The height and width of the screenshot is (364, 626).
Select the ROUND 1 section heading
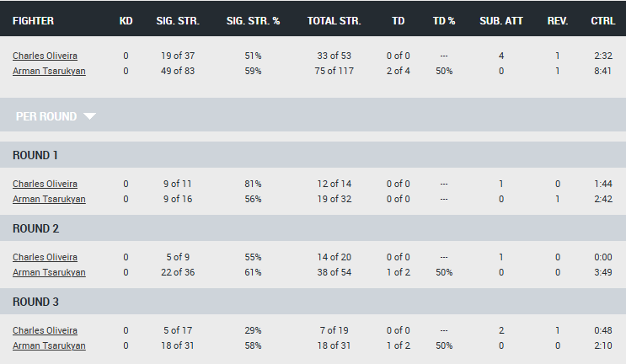35,155
